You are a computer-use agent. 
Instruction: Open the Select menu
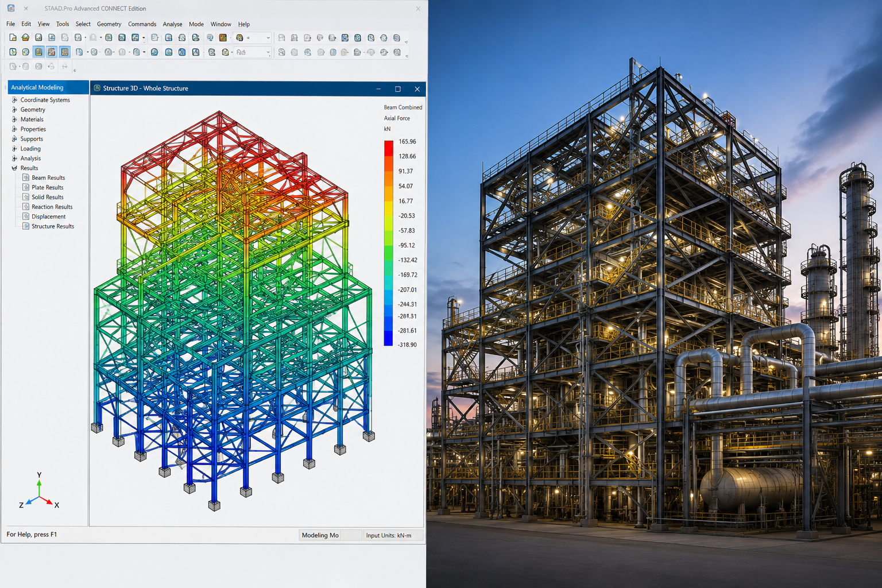[x=83, y=24]
